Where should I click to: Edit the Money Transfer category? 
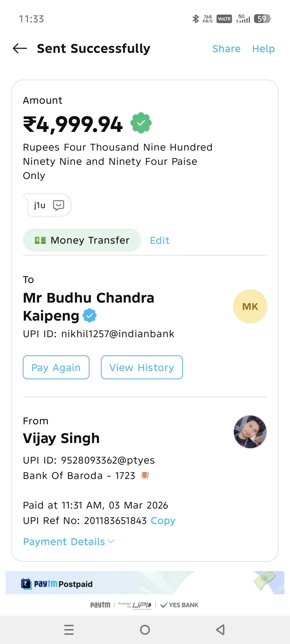(160, 240)
